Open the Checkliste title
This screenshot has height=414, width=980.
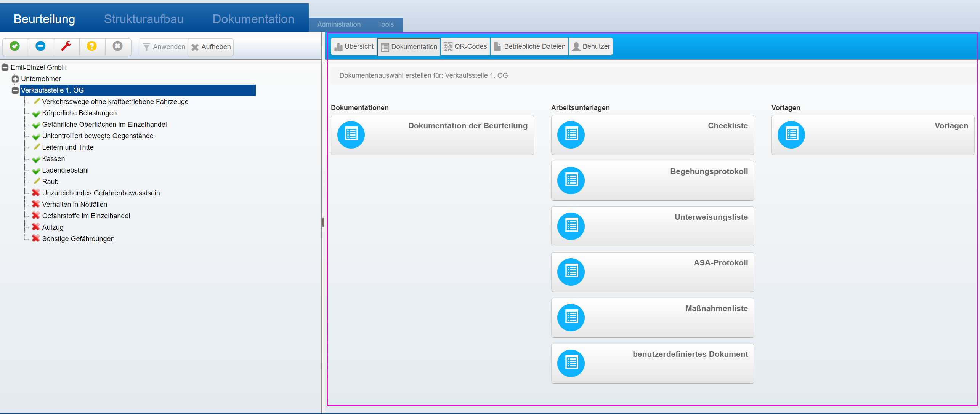[x=728, y=126]
